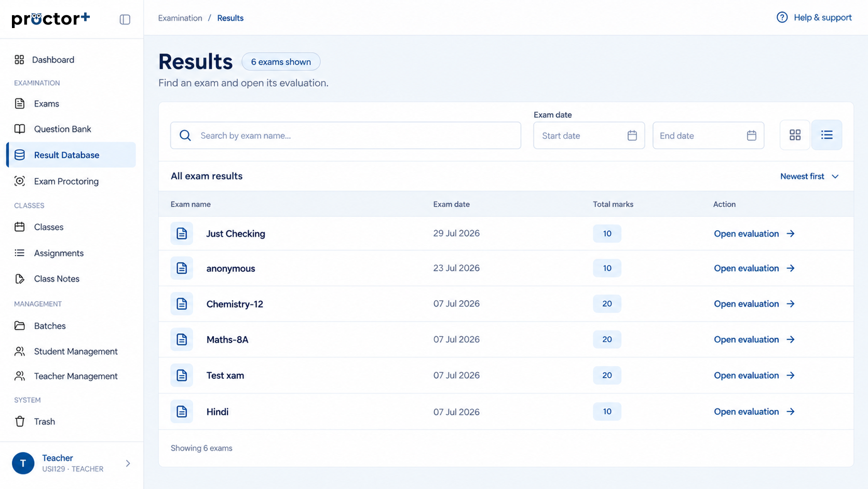Click the Help & support link
This screenshot has height=489, width=868.
[x=814, y=18]
